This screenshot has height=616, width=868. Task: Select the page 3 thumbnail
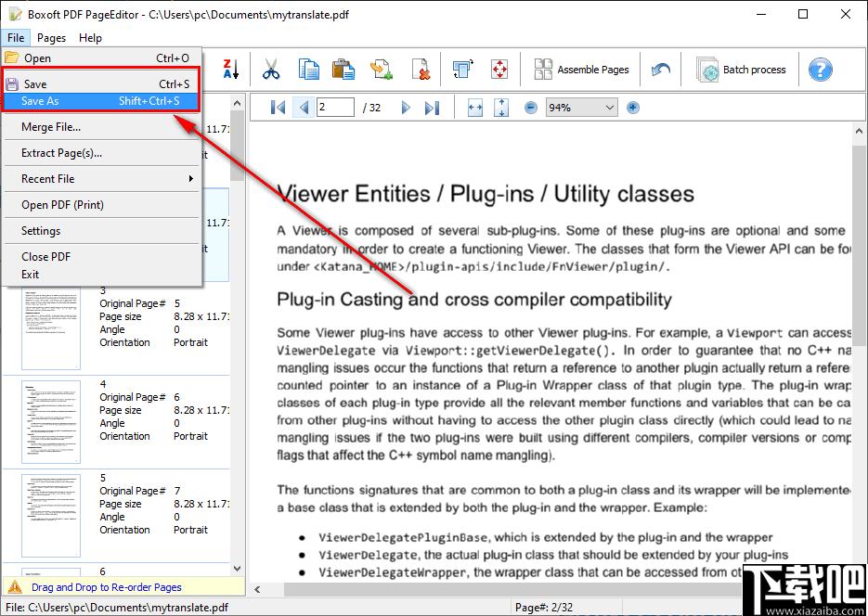pyautogui.click(x=51, y=328)
